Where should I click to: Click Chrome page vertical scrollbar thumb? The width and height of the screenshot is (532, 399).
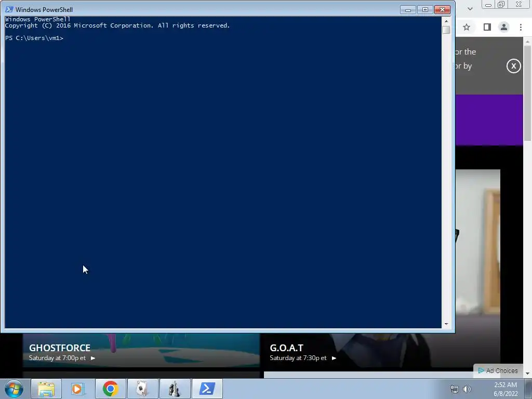[528, 93]
